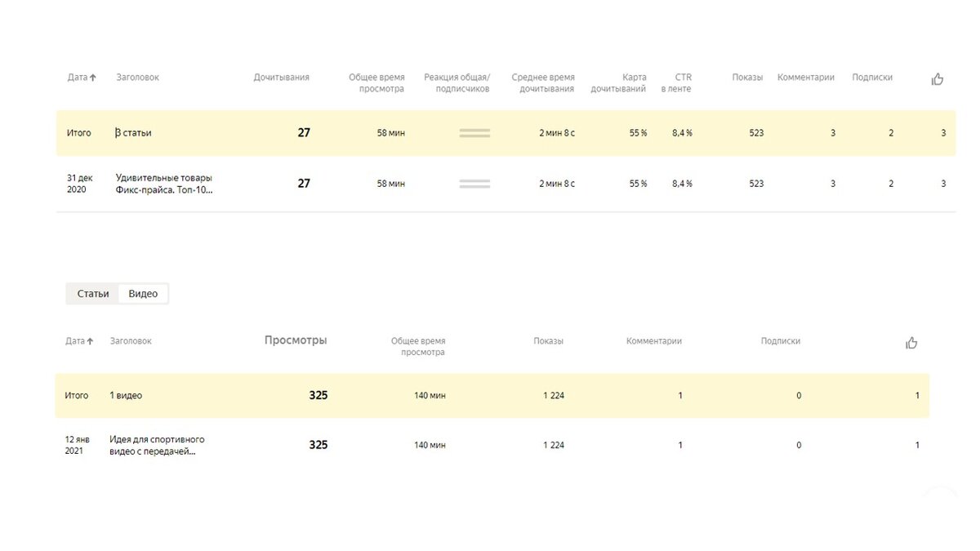Open article Удивительные товары Фикс-прайса

pos(164,184)
